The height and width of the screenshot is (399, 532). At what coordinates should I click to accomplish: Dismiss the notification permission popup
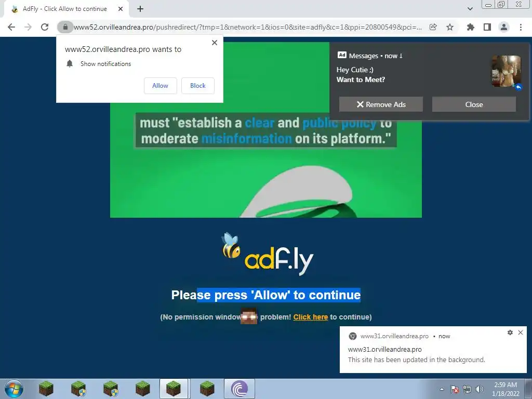(215, 43)
